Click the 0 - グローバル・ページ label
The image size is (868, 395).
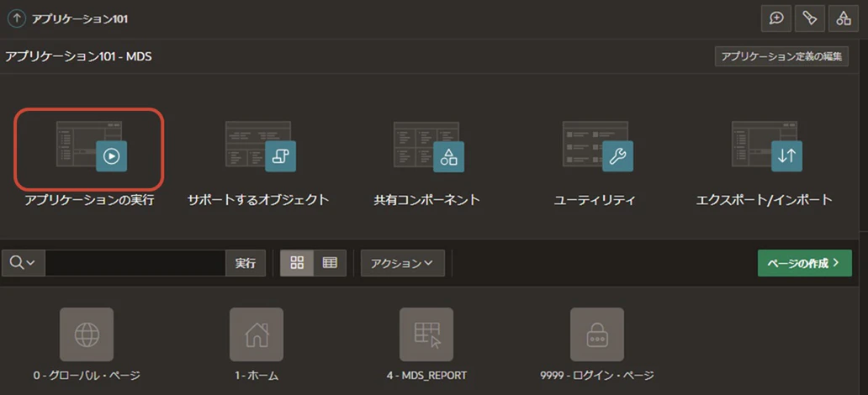[87, 376]
